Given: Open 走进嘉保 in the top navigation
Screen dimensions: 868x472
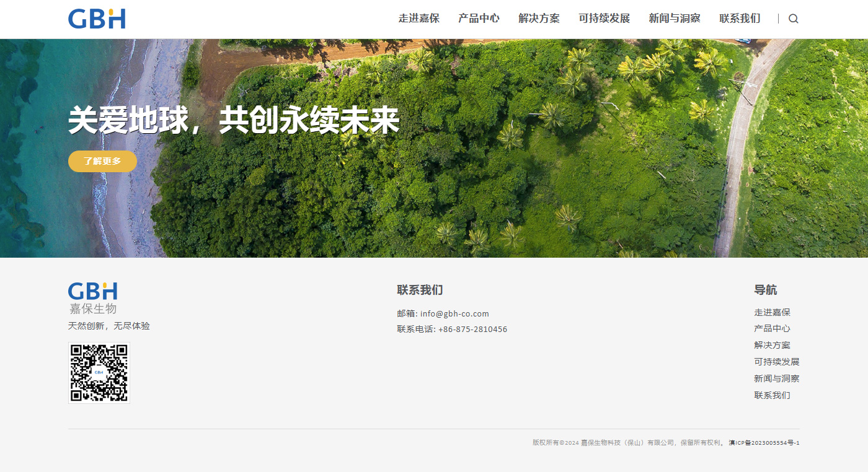Looking at the screenshot, I should (x=418, y=19).
